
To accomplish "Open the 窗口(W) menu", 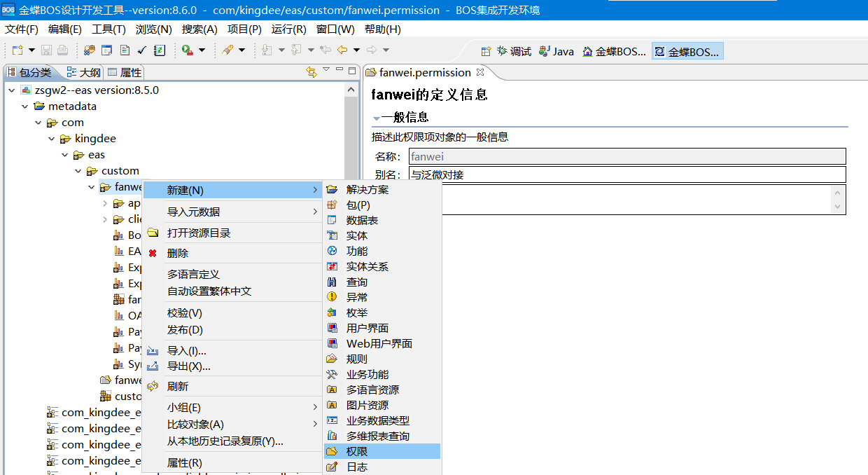I will pos(334,29).
